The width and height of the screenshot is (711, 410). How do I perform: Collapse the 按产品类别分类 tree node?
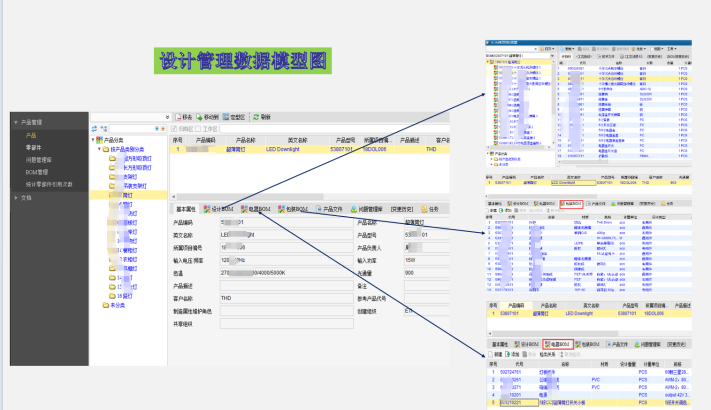point(99,149)
